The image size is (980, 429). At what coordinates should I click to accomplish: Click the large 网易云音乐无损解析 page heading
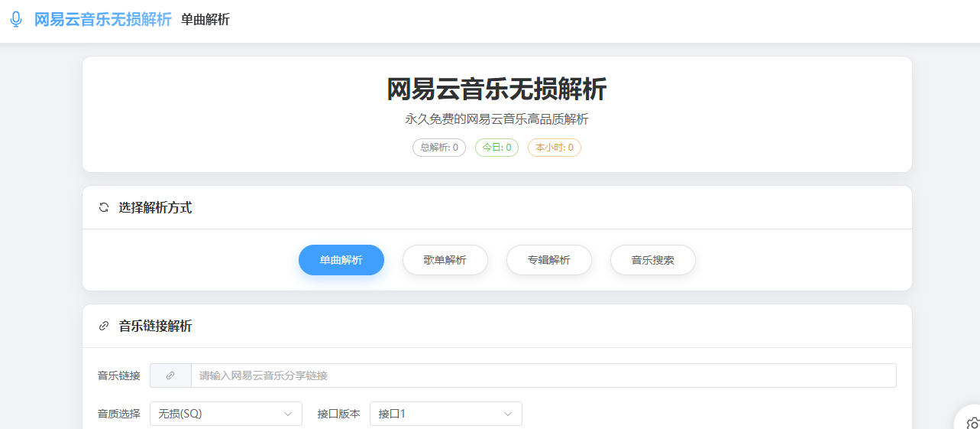point(497,89)
